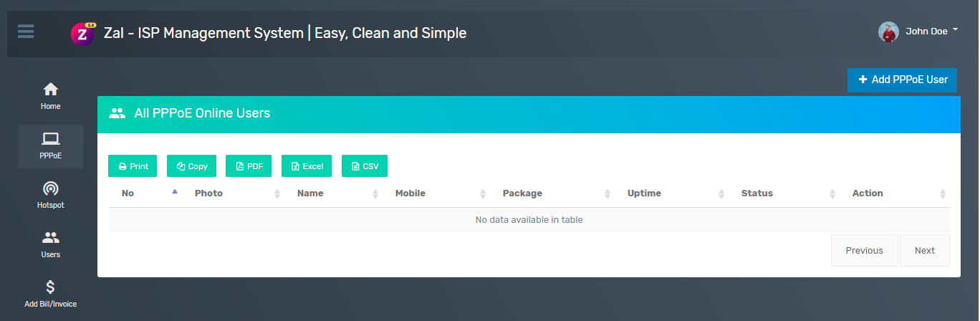Open the PPPoE sidebar section
Image resolution: width=980 pixels, height=321 pixels.
coord(50,146)
